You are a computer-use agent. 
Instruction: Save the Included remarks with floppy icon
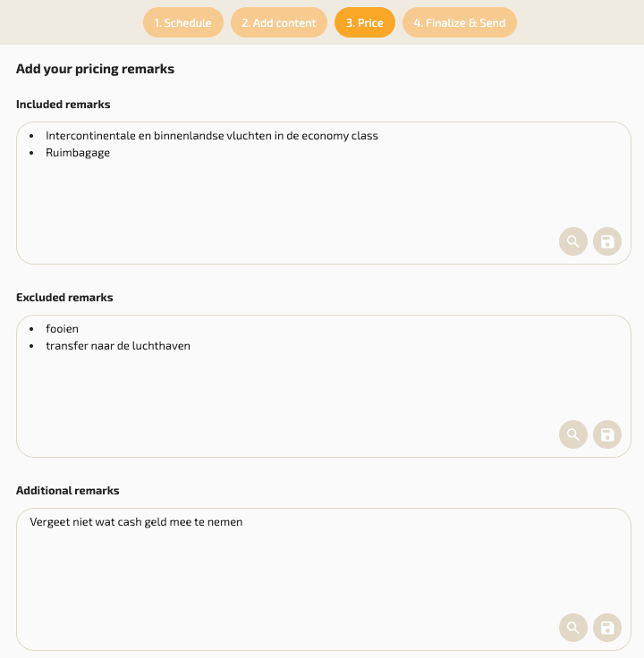tap(607, 241)
